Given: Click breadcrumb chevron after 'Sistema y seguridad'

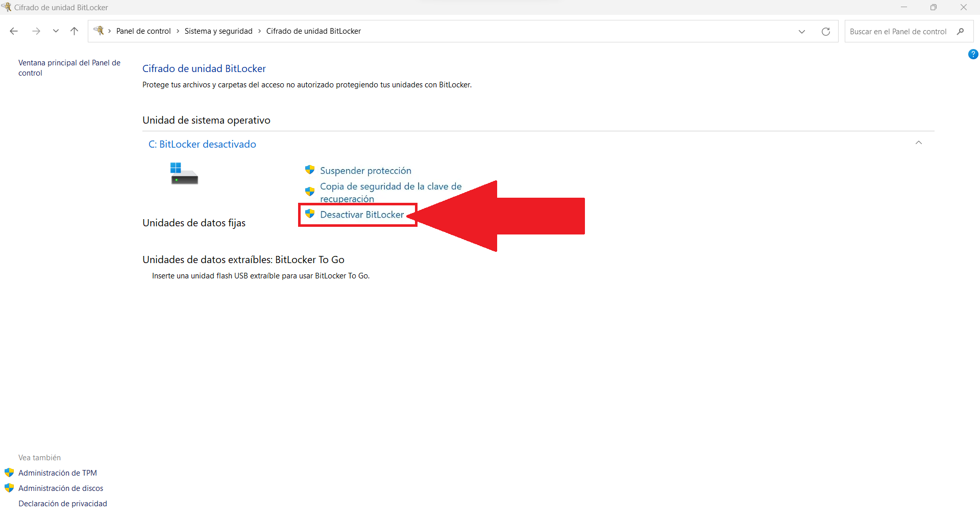Looking at the screenshot, I should [x=259, y=31].
